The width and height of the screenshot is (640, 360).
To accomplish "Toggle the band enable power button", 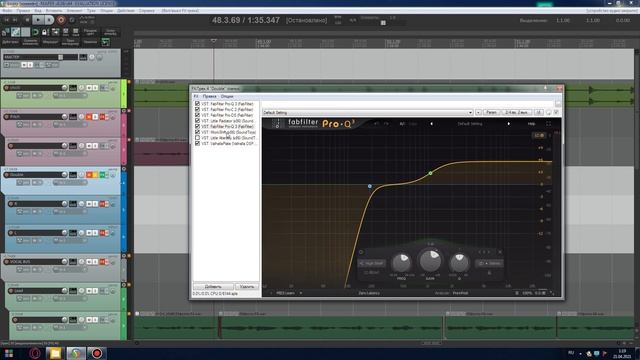I will tap(361, 252).
